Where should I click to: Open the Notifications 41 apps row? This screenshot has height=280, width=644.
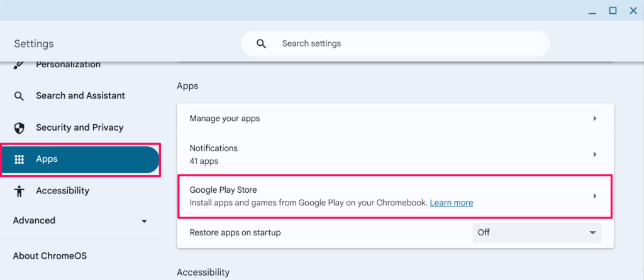coord(395,154)
